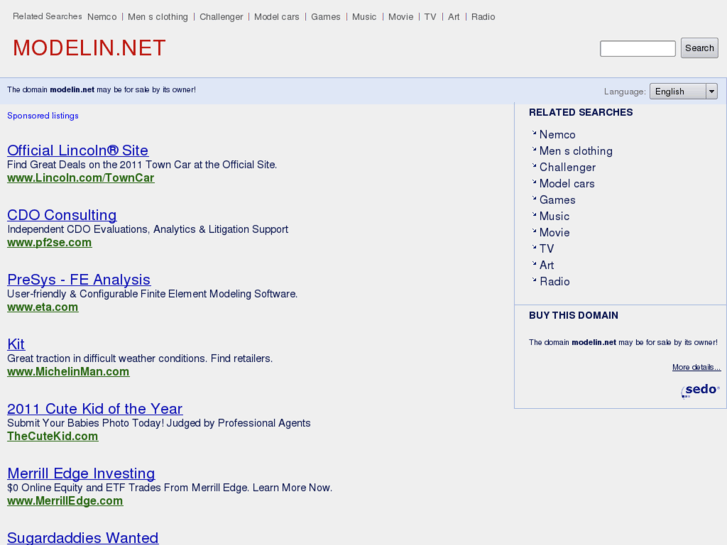Select TV in the top related bar
The height and width of the screenshot is (545, 727).
coord(430,17)
